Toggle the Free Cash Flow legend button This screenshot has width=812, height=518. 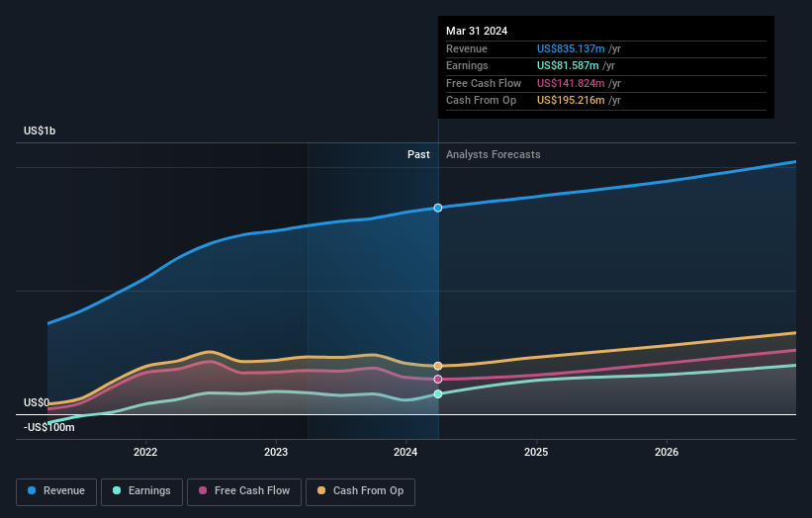pos(244,491)
